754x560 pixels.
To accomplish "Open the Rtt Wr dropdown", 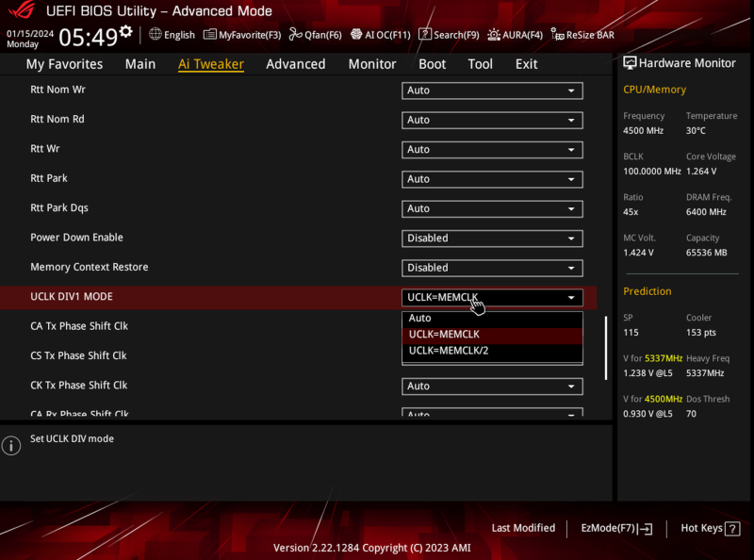I will [492, 150].
